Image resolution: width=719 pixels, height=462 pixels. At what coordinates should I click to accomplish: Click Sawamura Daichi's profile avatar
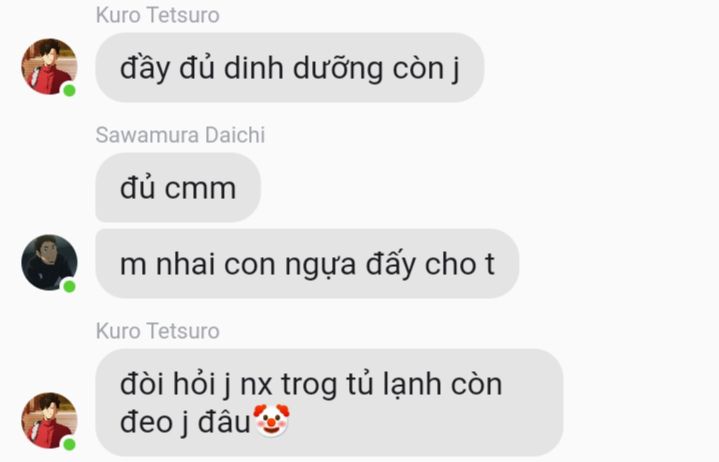pyautogui.click(x=50, y=263)
